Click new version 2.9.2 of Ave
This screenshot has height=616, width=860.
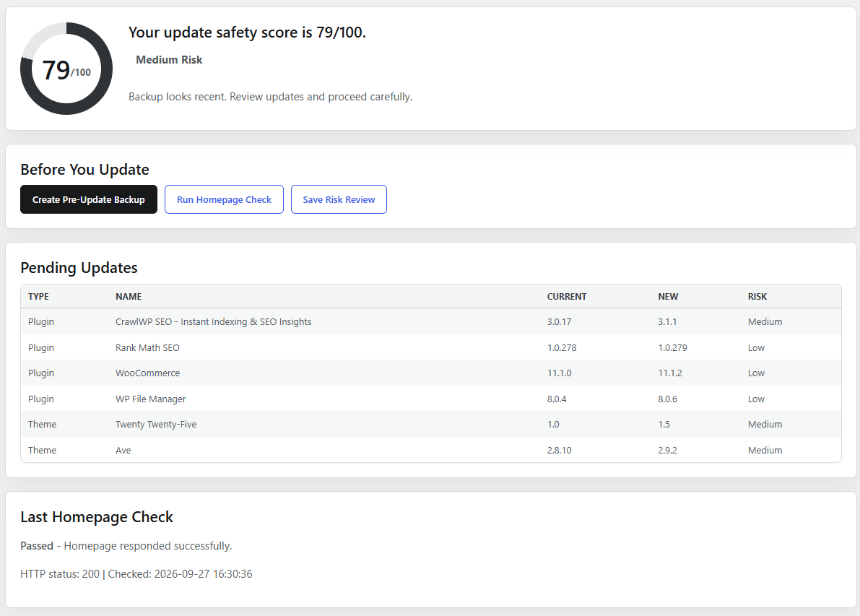click(x=667, y=450)
